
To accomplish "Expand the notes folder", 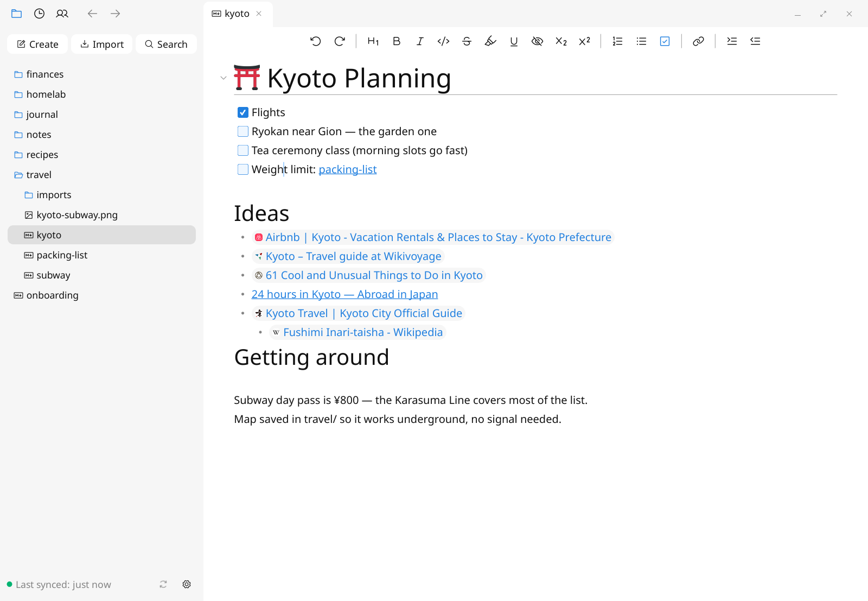I will (x=101, y=135).
